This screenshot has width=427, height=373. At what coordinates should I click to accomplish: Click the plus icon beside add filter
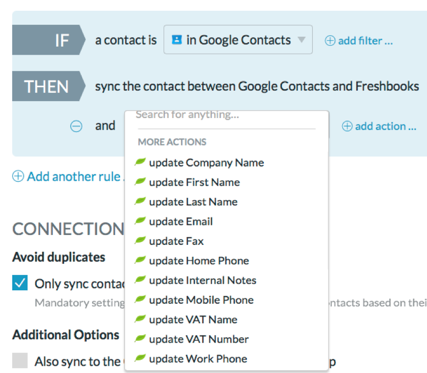pos(330,41)
